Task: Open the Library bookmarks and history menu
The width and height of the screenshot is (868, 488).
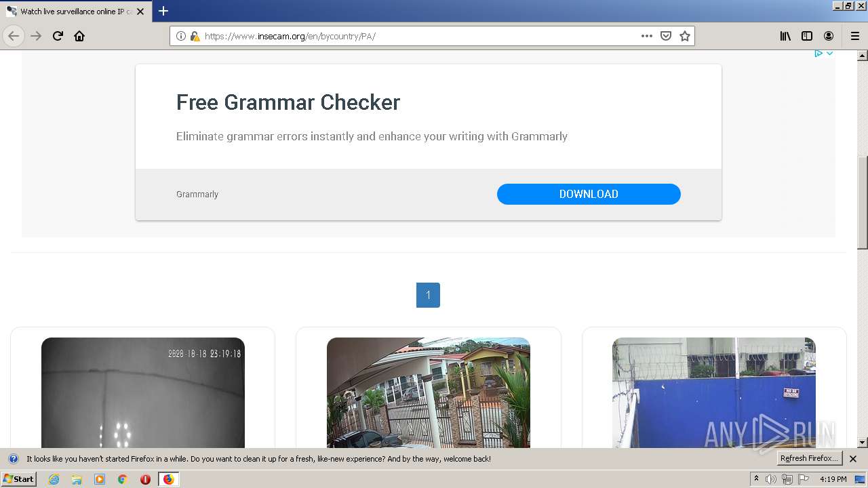Action: coord(785,36)
